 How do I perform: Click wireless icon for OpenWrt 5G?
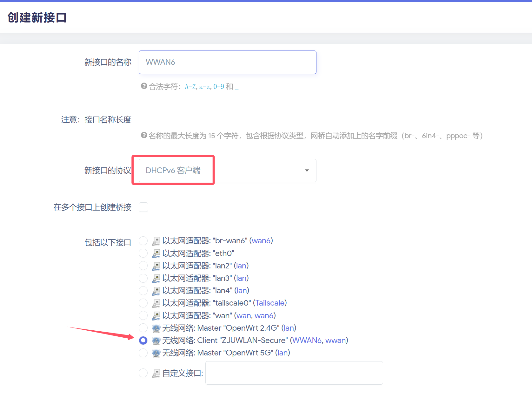tap(156, 353)
